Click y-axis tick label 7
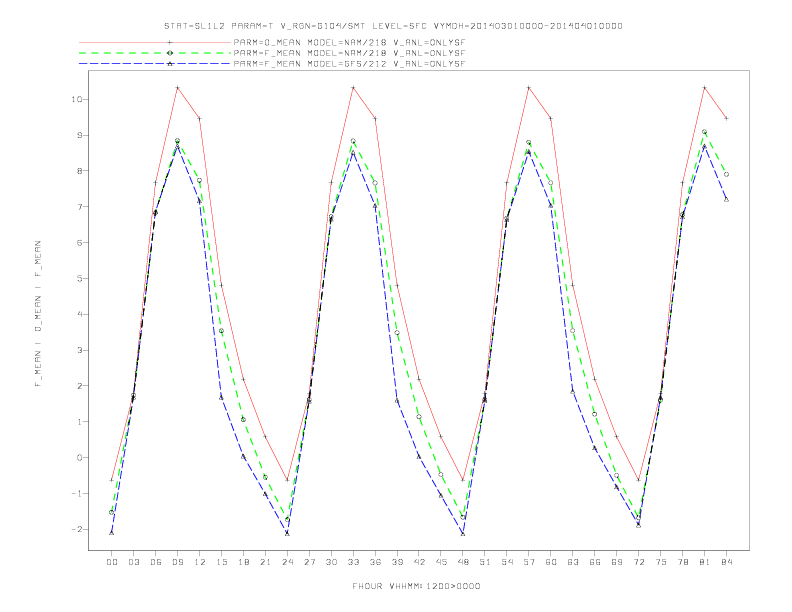The width and height of the screenshot is (792, 612). [x=79, y=207]
